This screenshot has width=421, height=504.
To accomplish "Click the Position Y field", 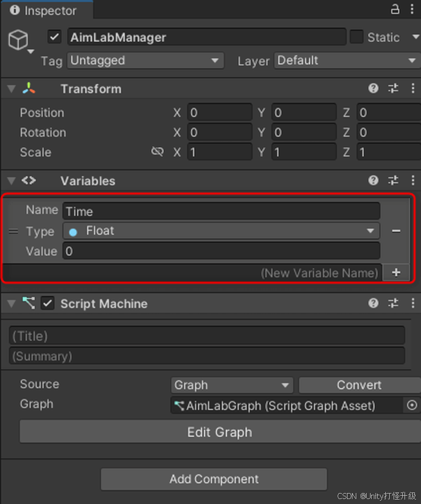I will (304, 112).
